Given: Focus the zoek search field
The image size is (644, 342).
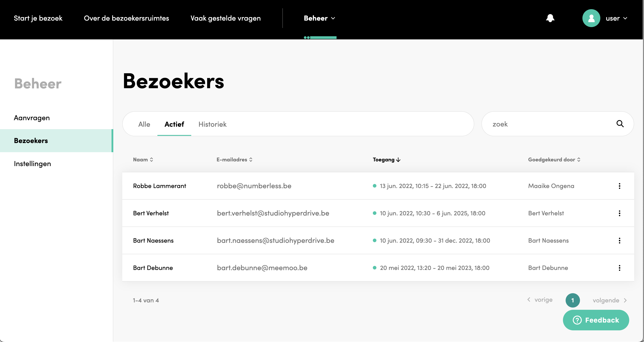Looking at the screenshot, I should tap(550, 124).
